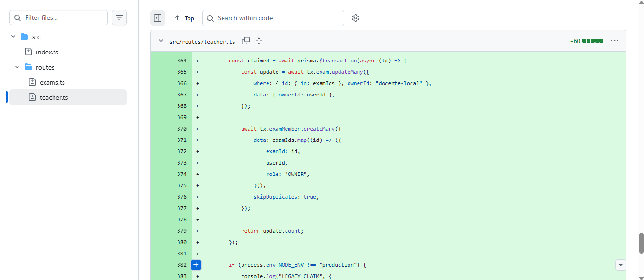Click the src folder icon

point(25,37)
